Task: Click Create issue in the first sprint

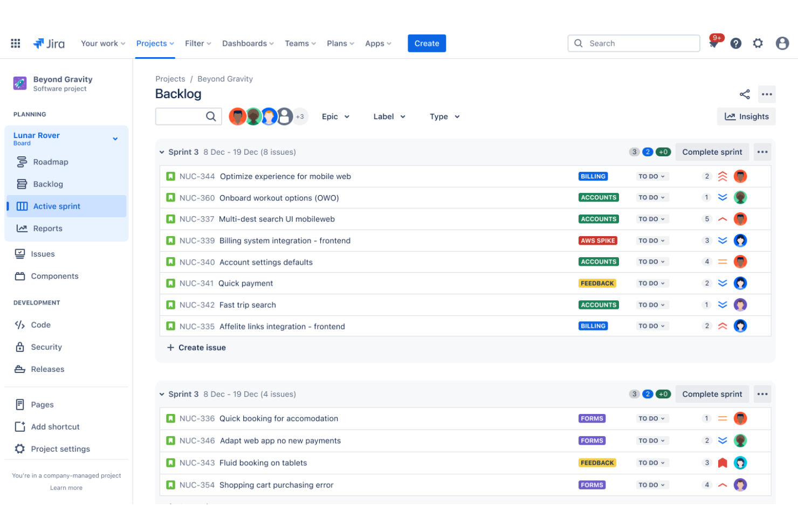Action: [x=196, y=348]
